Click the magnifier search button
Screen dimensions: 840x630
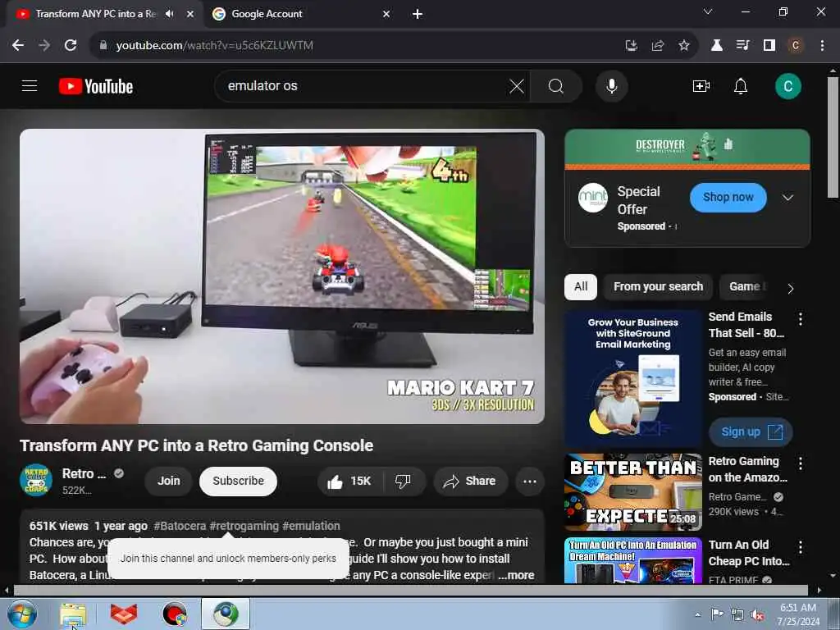point(556,85)
